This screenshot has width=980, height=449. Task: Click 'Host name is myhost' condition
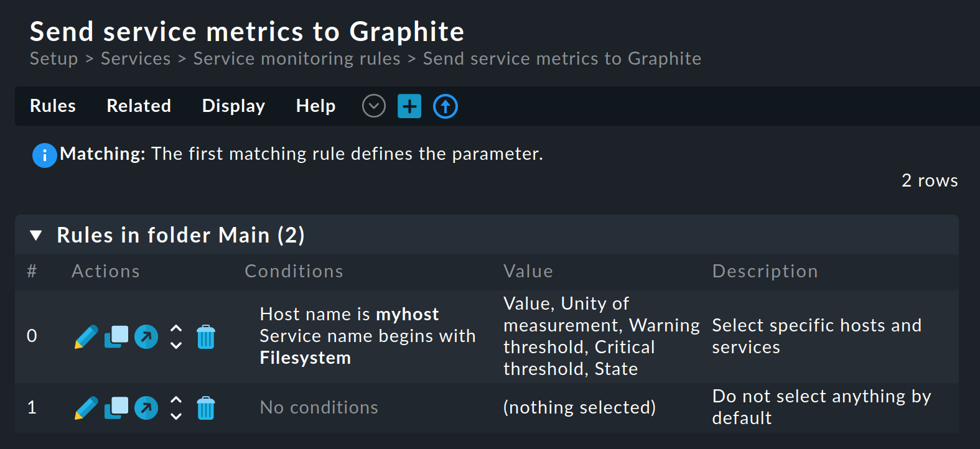click(x=349, y=314)
